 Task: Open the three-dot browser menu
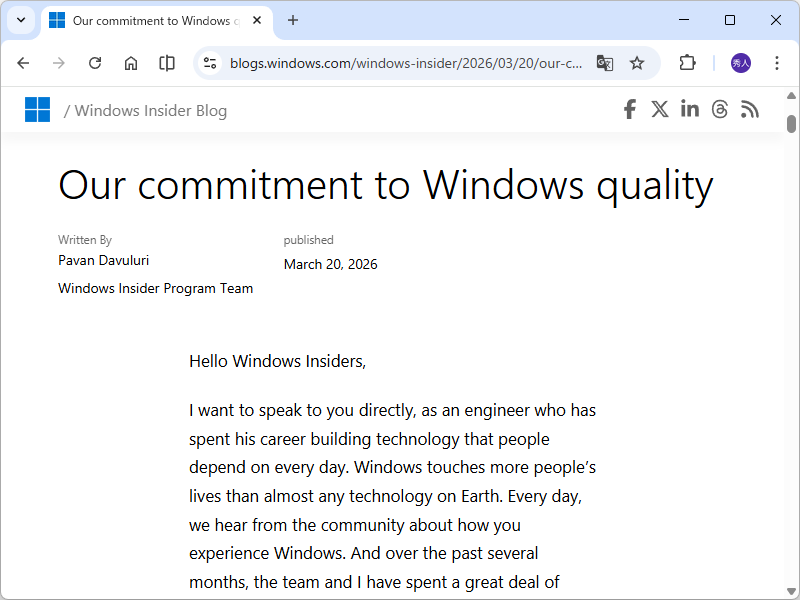tap(777, 62)
